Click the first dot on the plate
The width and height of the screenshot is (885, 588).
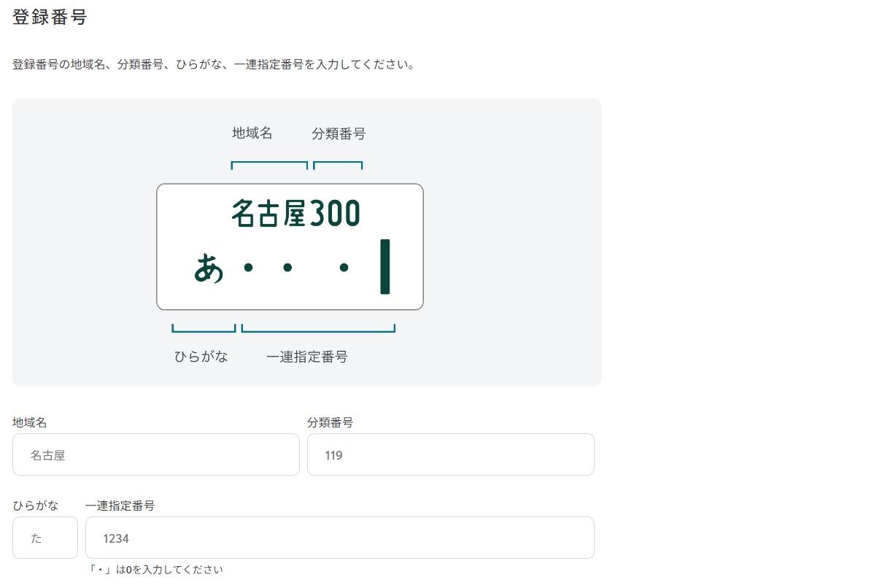248,268
